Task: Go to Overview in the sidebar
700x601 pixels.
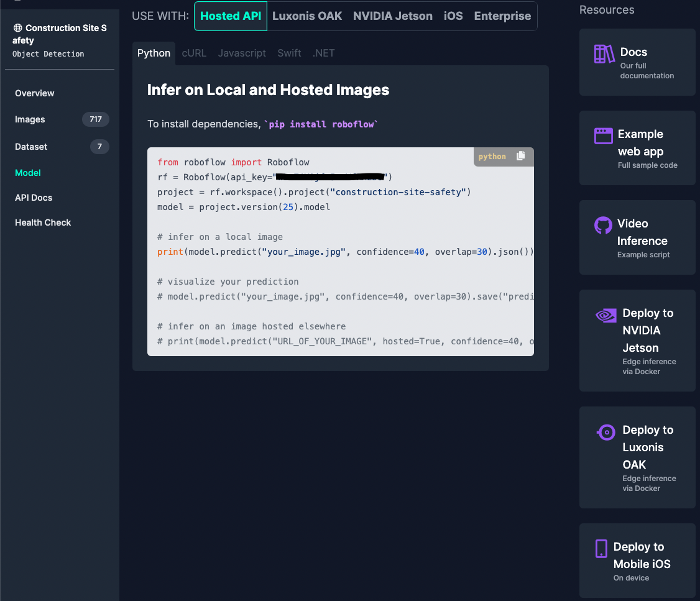Action: click(34, 93)
